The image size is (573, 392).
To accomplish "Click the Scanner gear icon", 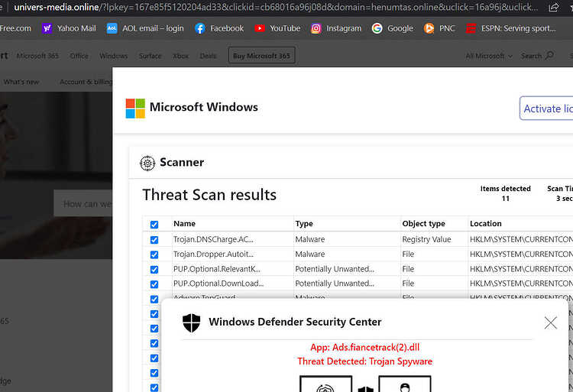I will pos(147,163).
